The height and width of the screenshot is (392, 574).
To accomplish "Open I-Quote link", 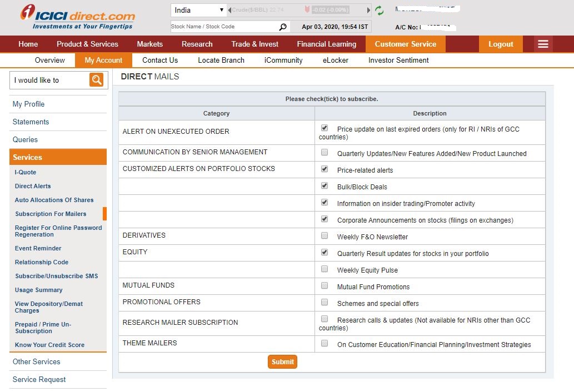I will (x=25, y=172).
